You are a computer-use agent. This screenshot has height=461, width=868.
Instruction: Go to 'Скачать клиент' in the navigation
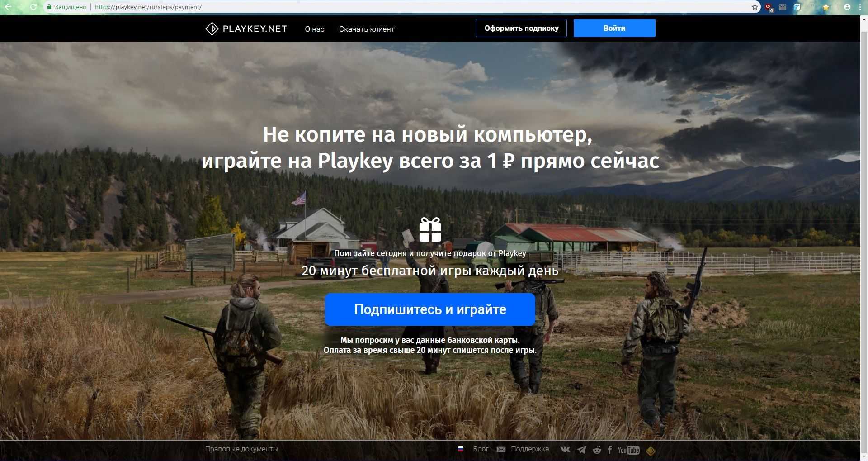367,29
